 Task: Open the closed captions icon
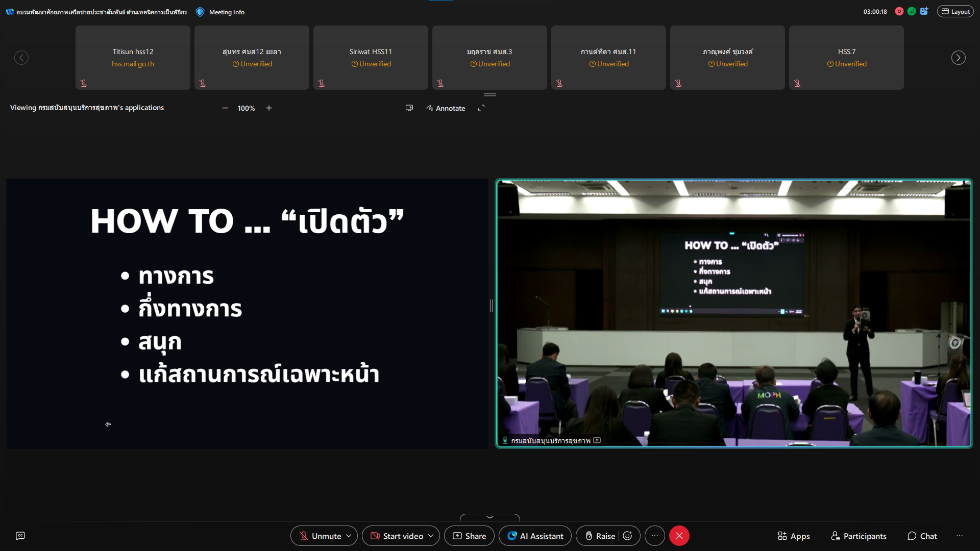20,536
